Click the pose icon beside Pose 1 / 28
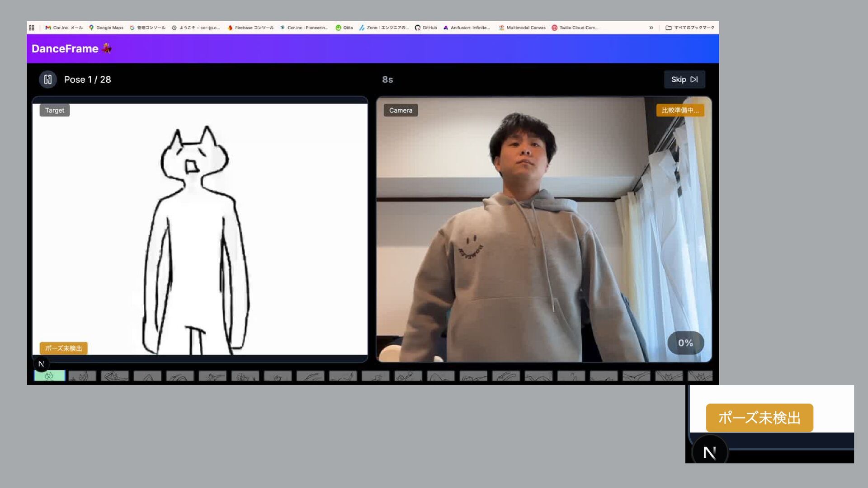Viewport: 868px width, 488px height. tap(48, 80)
